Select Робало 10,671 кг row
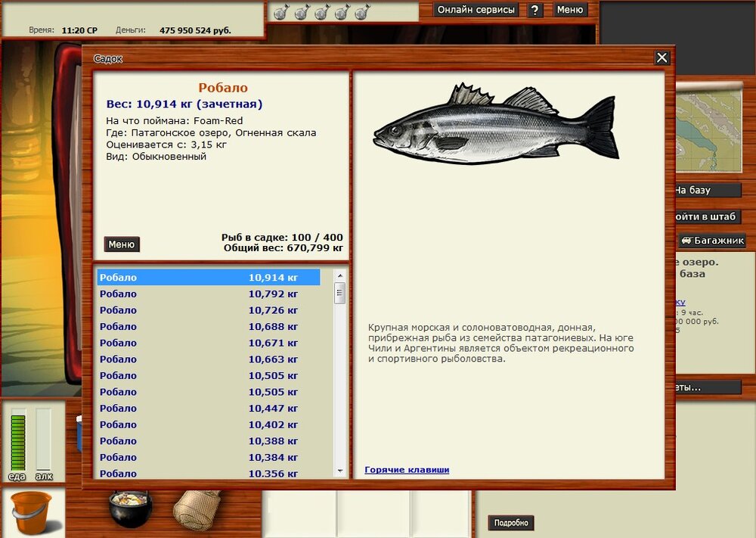The height and width of the screenshot is (538, 756). coord(209,343)
